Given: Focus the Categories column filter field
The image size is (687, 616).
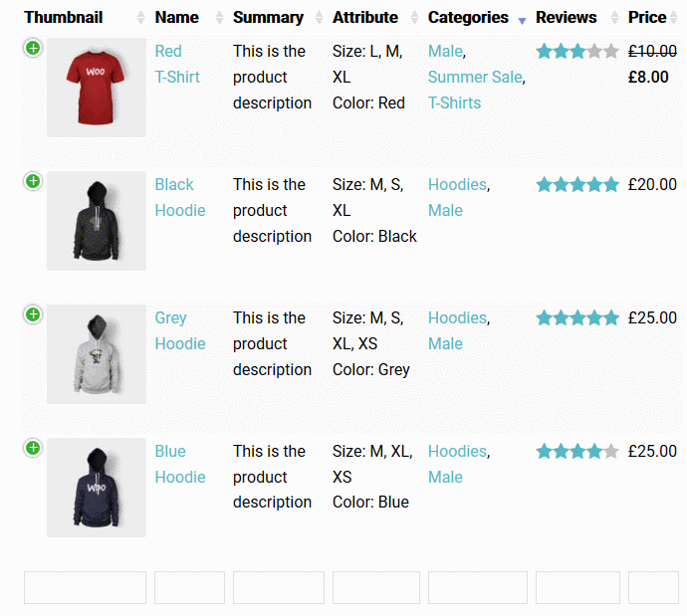Looking at the screenshot, I should pos(478,587).
